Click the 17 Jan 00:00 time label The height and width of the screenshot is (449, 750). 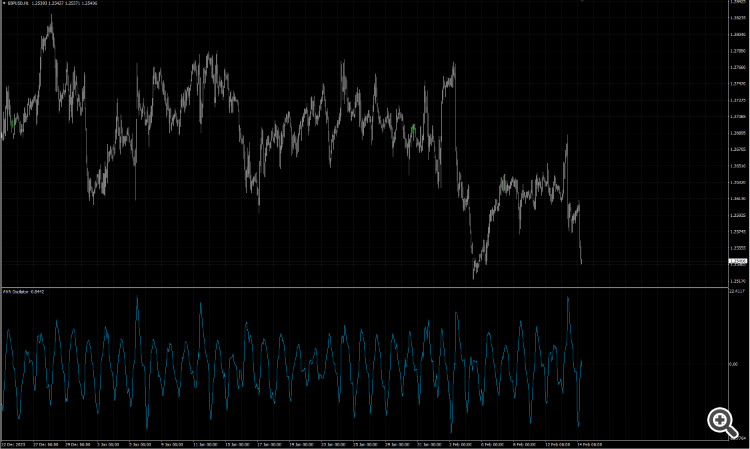269,445
